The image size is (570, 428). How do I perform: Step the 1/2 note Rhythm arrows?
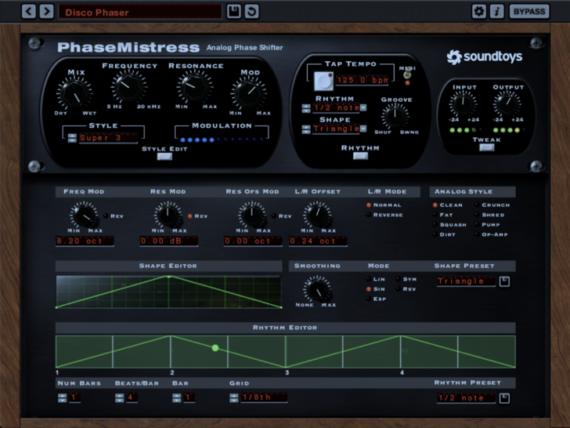click(306, 108)
